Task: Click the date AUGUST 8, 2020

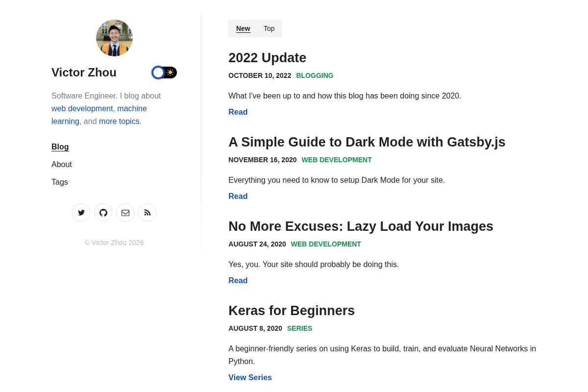Action: (255, 328)
